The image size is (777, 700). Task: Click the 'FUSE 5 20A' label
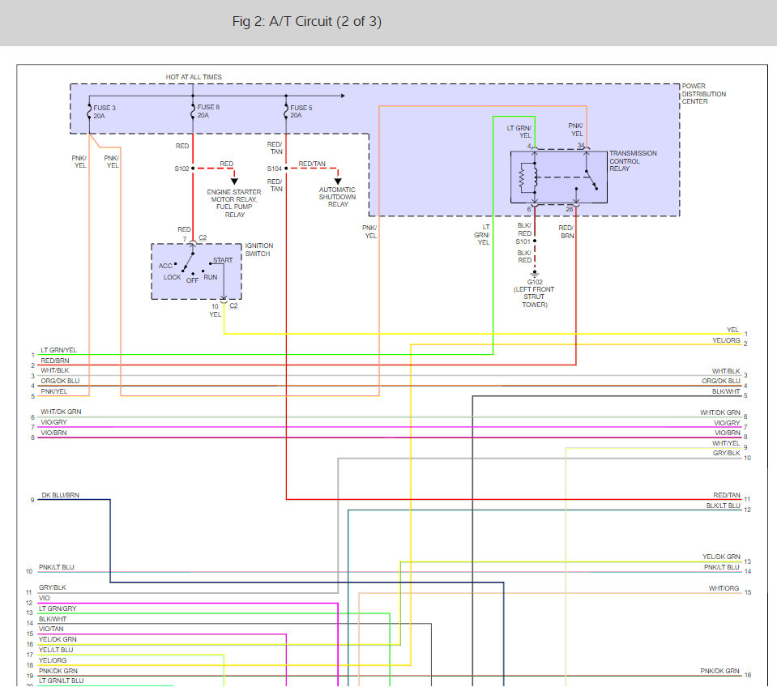click(x=301, y=112)
